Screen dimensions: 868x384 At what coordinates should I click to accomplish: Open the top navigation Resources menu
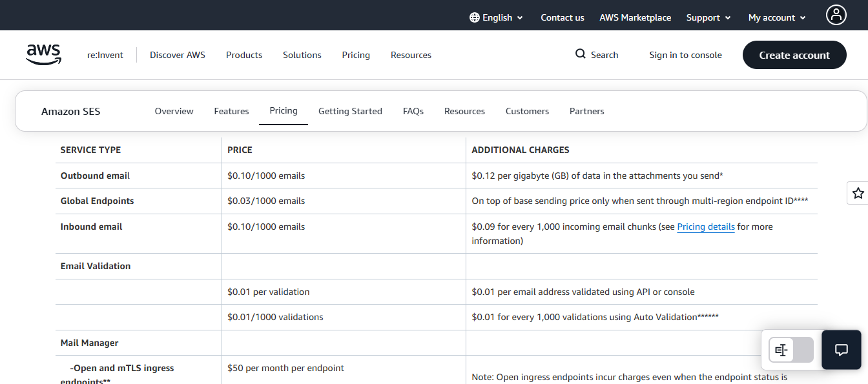(411, 55)
